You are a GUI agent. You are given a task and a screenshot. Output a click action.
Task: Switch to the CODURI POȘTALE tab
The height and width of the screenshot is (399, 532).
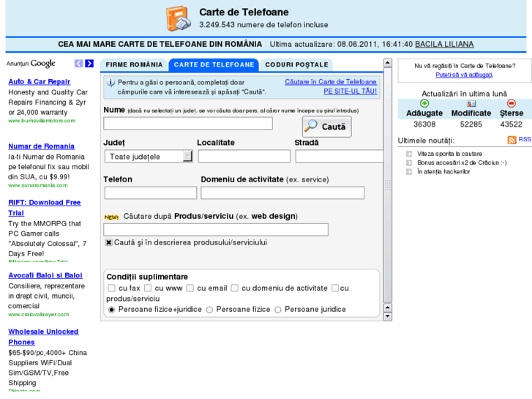click(296, 64)
